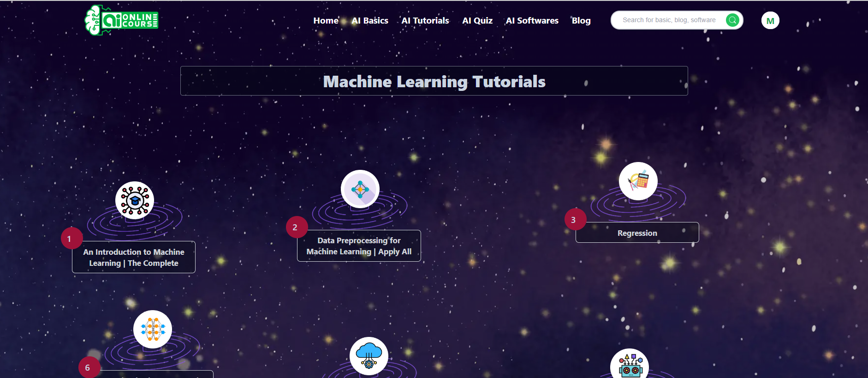Go to the Home menu item
868x378 pixels.
click(326, 20)
